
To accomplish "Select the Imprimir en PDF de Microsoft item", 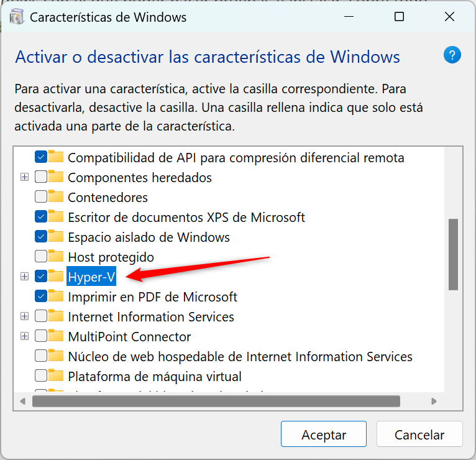I will pos(152,297).
